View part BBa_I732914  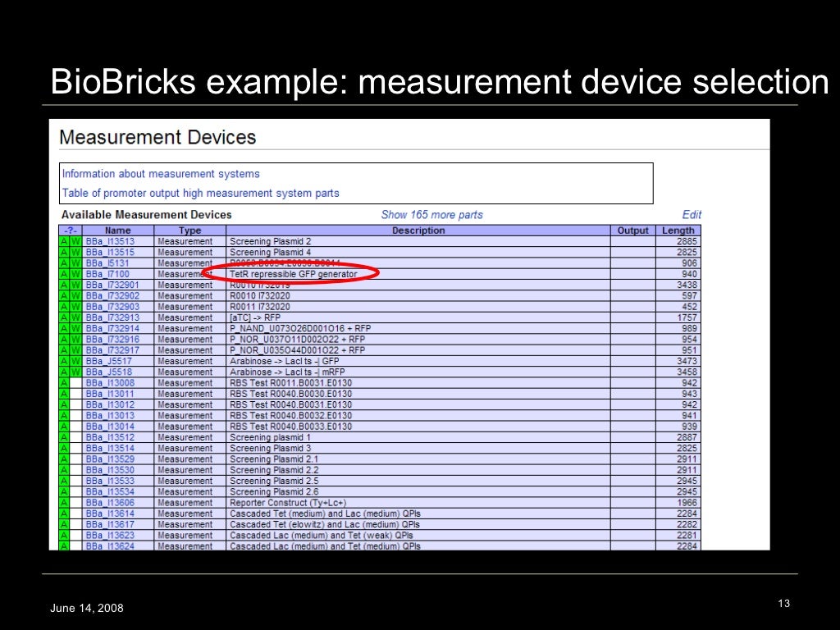(x=112, y=328)
